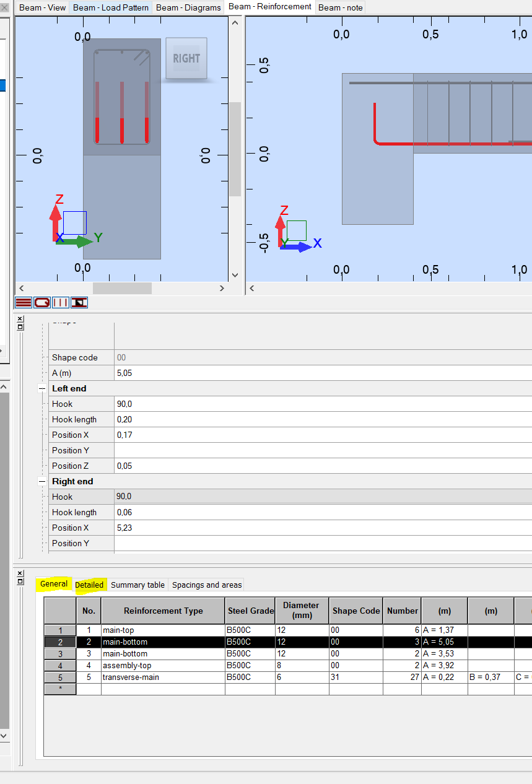Click the RIGHT view orientation button
532x784 pixels.
tap(186, 58)
